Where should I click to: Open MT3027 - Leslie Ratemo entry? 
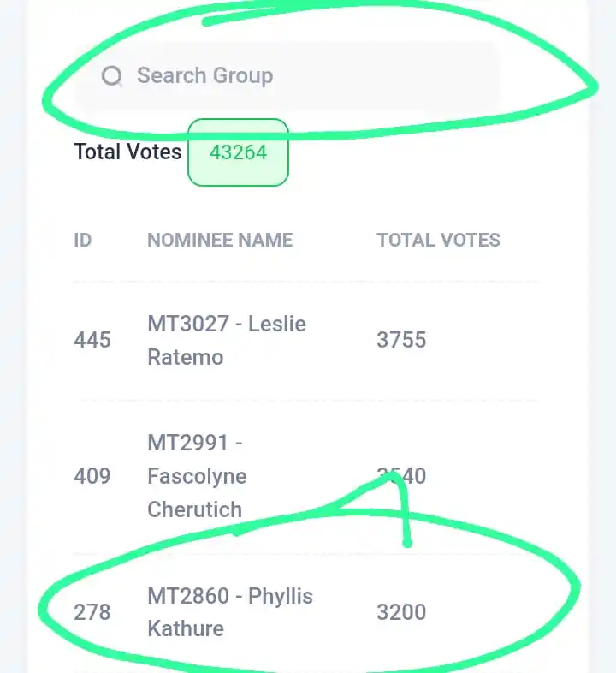pyautogui.click(x=227, y=341)
